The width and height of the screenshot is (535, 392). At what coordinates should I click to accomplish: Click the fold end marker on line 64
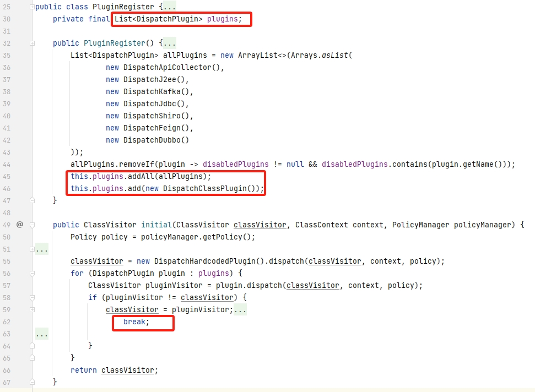coord(33,346)
